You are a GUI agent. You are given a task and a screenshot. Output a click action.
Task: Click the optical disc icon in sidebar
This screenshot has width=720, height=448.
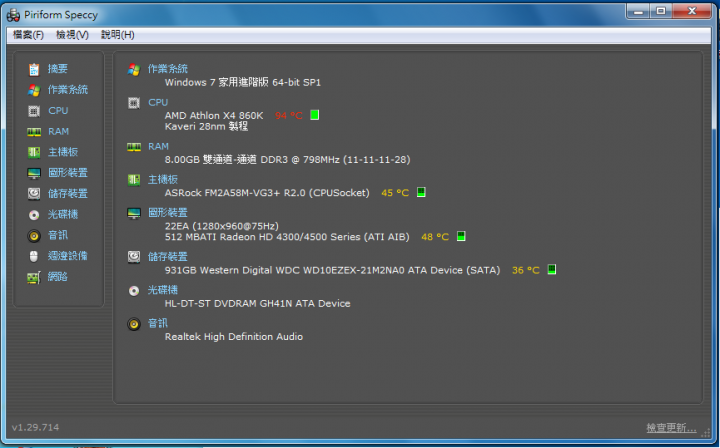point(34,215)
